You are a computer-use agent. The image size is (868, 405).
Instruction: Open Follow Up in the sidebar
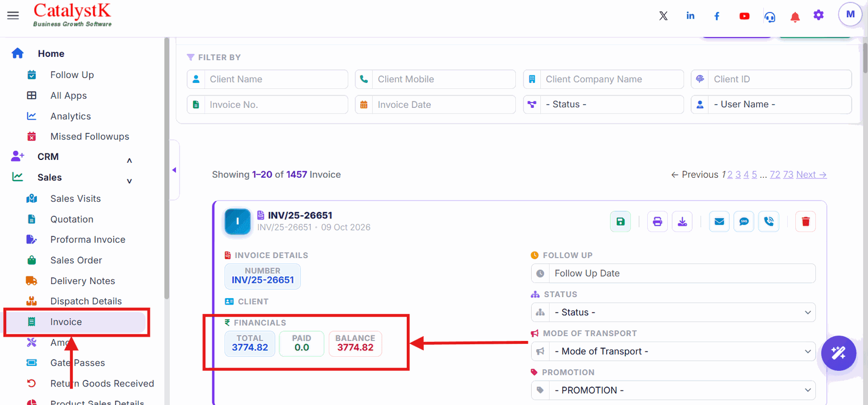(72, 75)
